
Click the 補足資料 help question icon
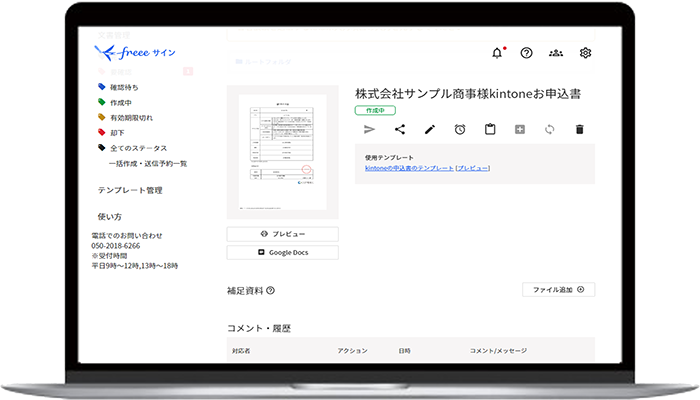coord(271,291)
